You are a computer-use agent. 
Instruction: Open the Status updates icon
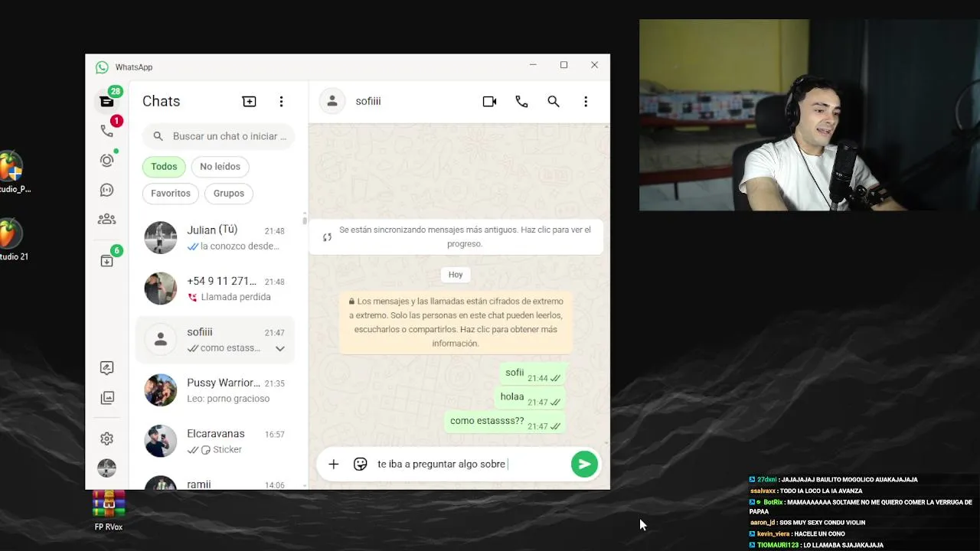click(x=107, y=160)
